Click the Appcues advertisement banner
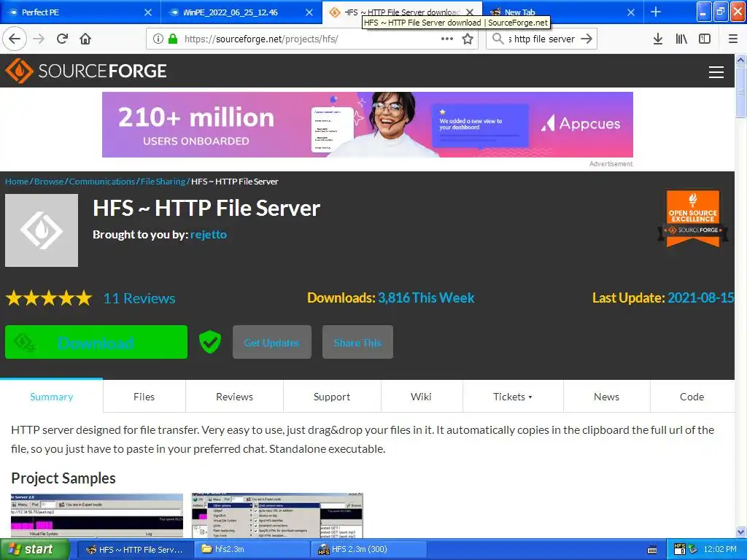747x560 pixels. [368, 125]
